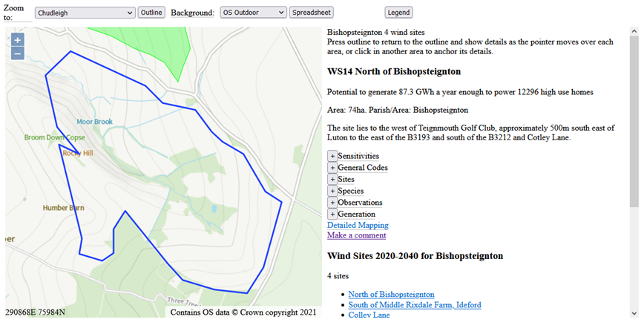Viewport: 644px width, 334px height.
Task: Expand the Species section
Action: coord(332,191)
